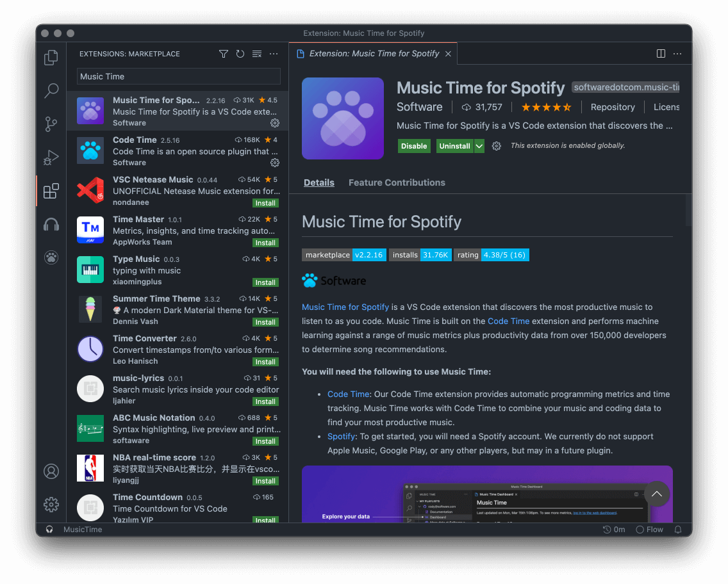This screenshot has width=728, height=584.
Task: Clear extensions search results icon
Action: [x=257, y=54]
